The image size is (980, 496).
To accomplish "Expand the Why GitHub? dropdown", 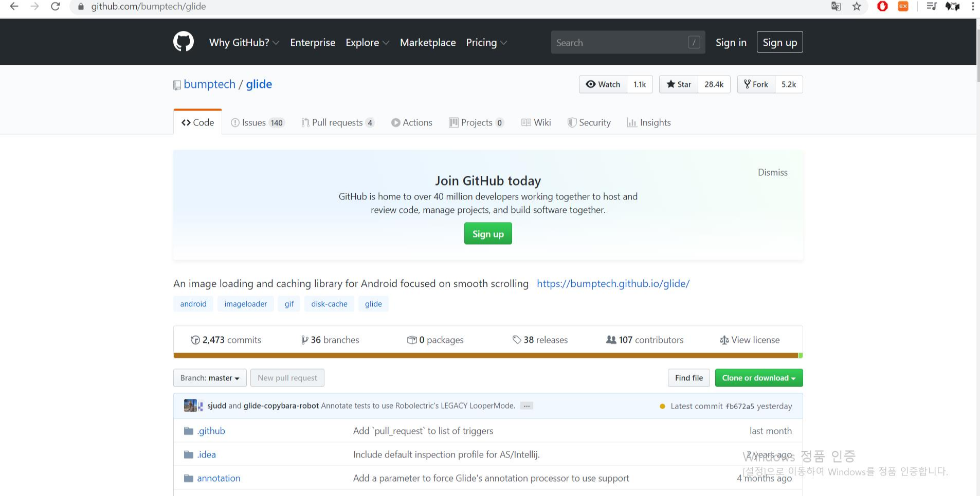I will [244, 43].
